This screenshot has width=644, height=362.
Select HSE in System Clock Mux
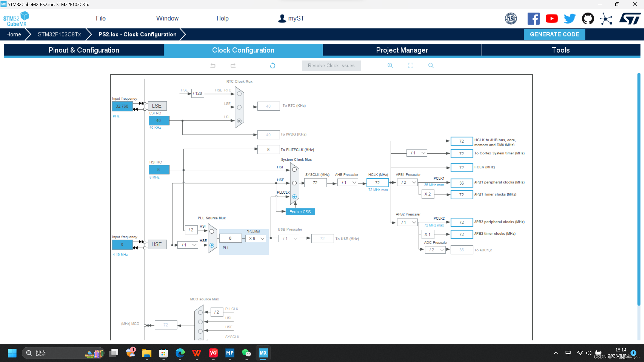pyautogui.click(x=294, y=183)
